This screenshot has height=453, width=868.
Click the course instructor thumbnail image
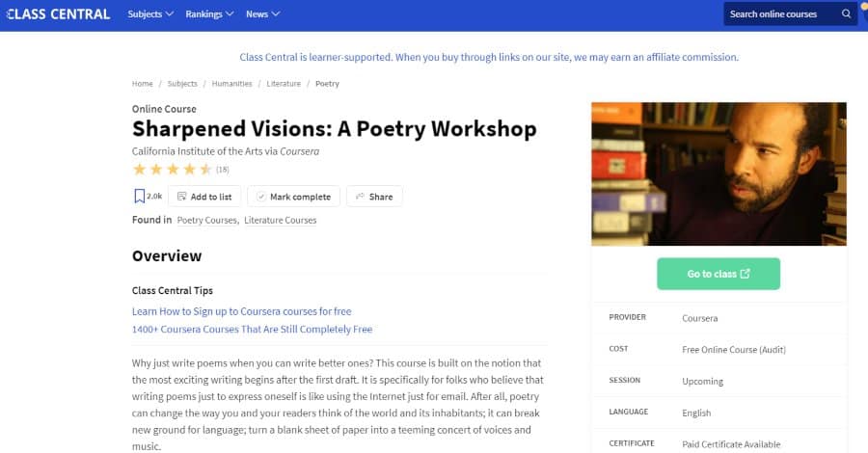coord(719,173)
